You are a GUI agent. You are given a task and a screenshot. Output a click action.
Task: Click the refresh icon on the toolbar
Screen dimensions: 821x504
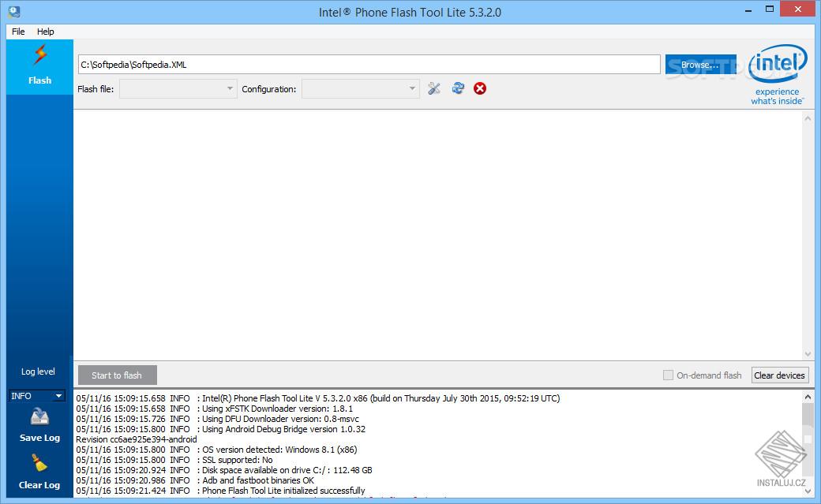coord(458,88)
